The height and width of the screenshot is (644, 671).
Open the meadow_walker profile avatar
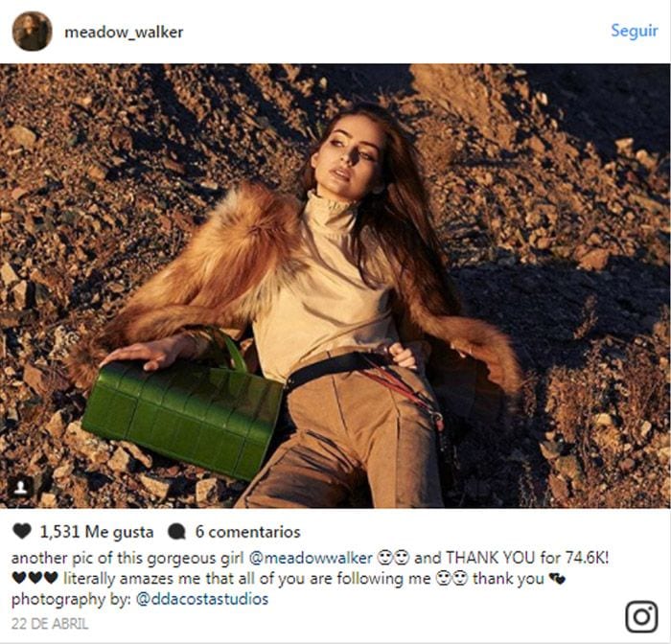[32, 32]
